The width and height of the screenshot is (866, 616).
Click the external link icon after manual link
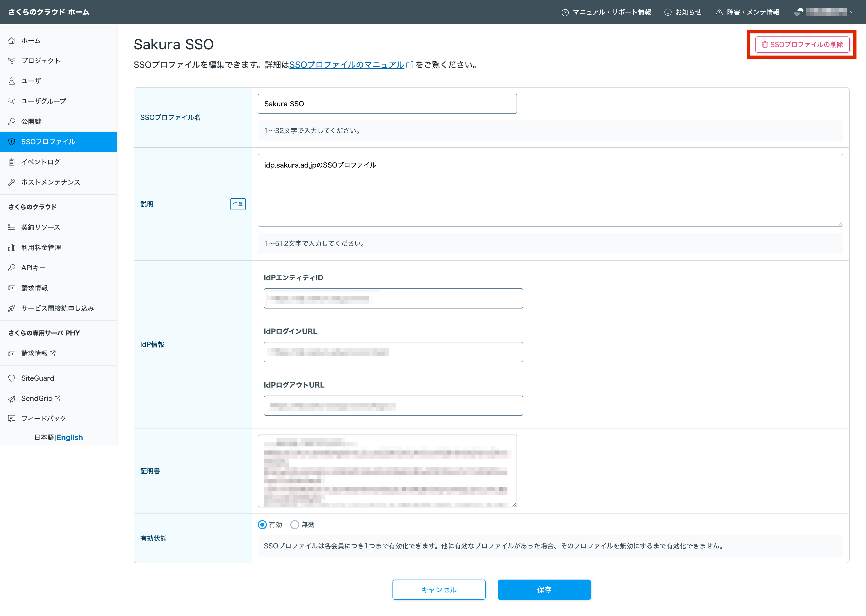pos(410,65)
